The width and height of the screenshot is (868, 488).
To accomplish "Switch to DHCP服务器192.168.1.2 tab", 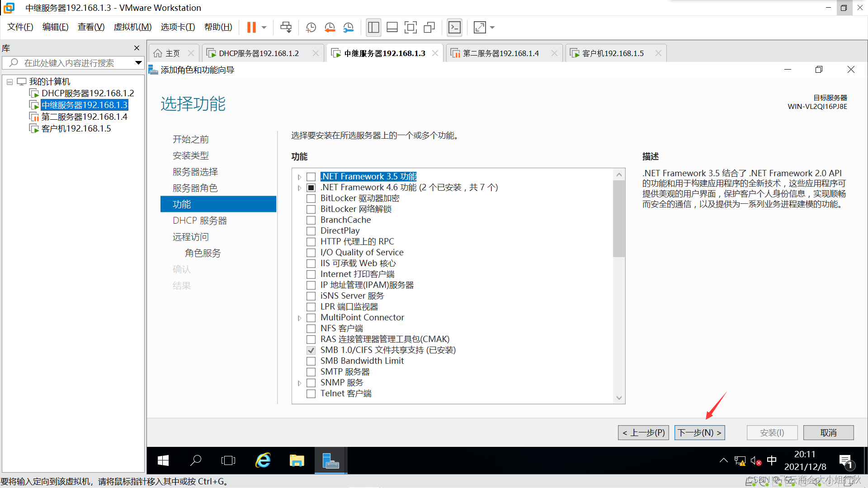I will click(259, 53).
